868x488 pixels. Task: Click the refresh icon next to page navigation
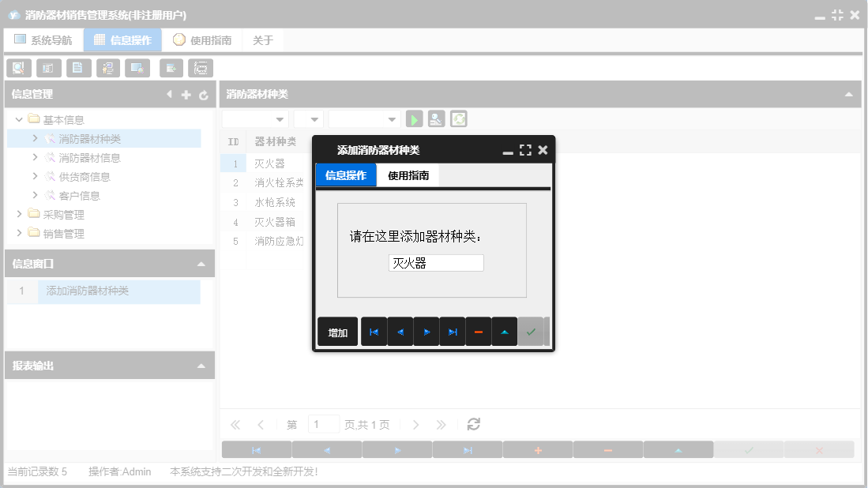coord(472,424)
